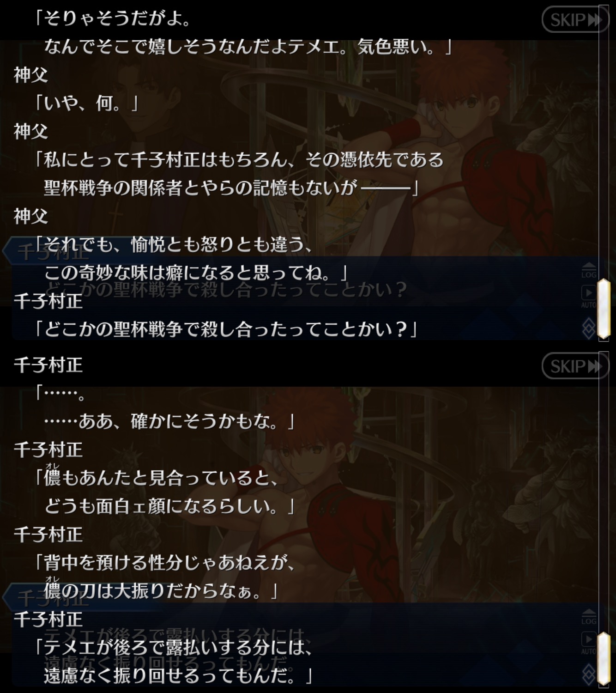The image size is (616, 693).
Task: Click the upper scrollbar track above the handle
Action: pos(604,139)
